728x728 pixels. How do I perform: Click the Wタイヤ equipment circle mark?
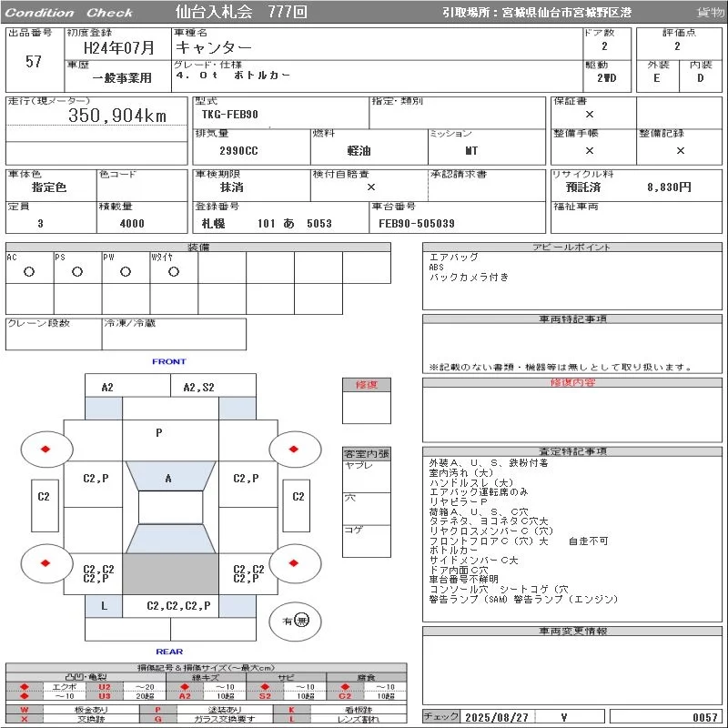174,272
